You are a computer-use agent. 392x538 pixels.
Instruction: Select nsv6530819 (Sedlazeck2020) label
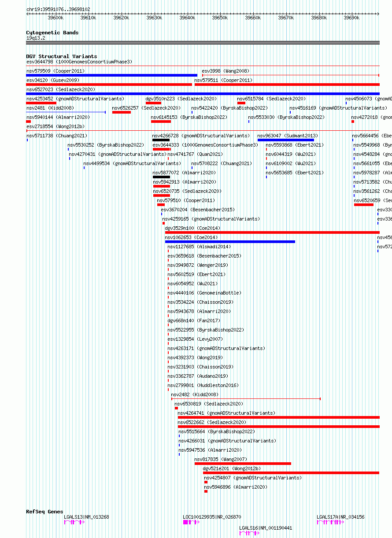pyautogui.click(x=209, y=404)
